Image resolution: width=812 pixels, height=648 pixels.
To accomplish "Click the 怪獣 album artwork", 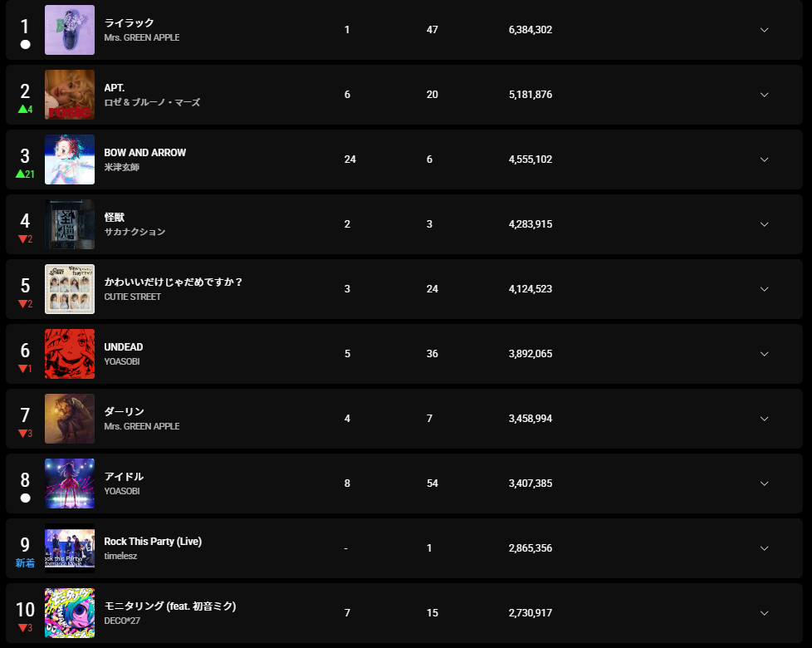I will pos(70,224).
